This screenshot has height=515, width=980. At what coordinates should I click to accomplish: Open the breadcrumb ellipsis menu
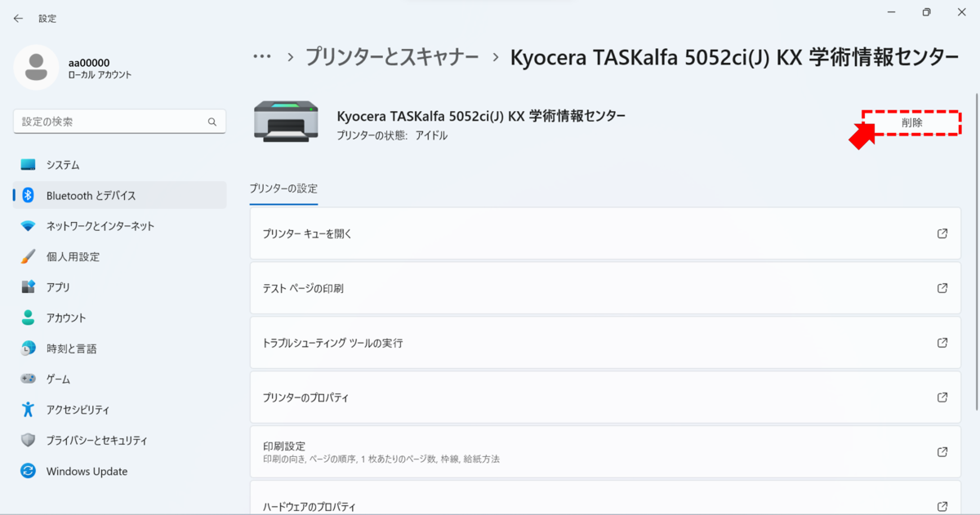(262, 57)
